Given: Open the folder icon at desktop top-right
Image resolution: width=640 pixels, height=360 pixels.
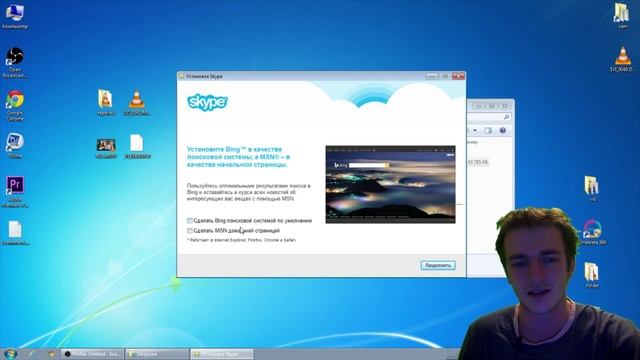Looking at the screenshot, I should pyautogui.click(x=622, y=16).
